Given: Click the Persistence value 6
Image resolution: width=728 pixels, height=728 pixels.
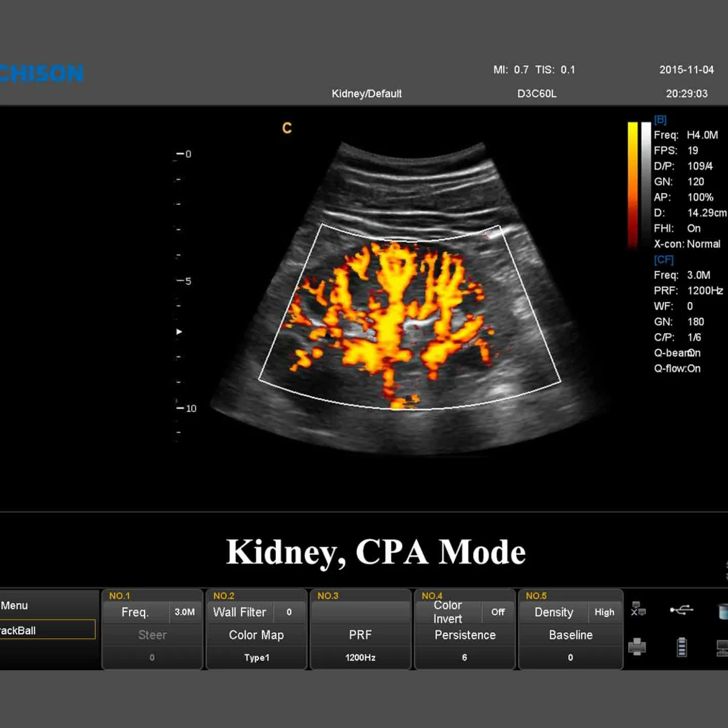Looking at the screenshot, I should pyautogui.click(x=465, y=658).
